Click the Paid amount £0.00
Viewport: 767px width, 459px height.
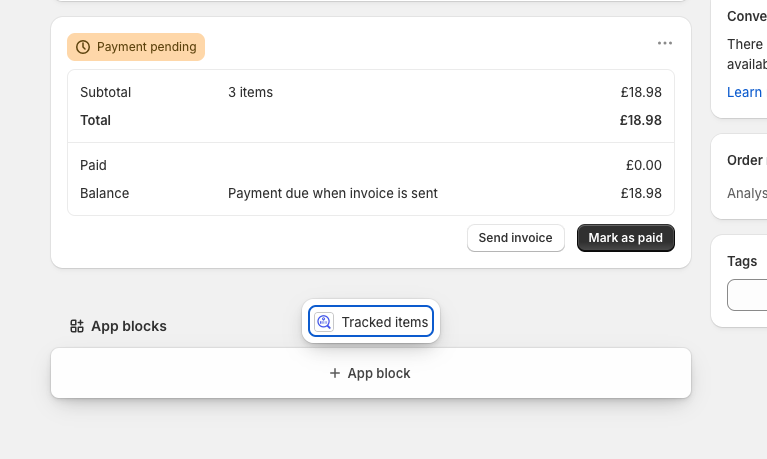pyautogui.click(x=643, y=165)
